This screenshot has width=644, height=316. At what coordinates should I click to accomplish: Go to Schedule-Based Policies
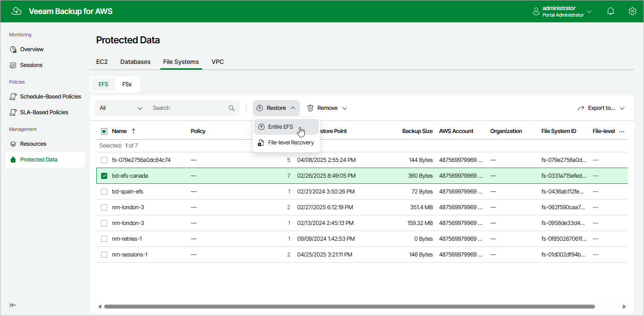(x=45, y=97)
